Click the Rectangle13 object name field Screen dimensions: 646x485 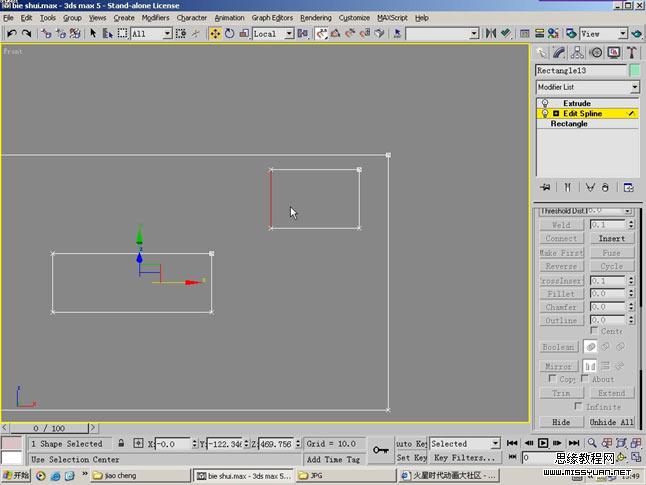581,70
